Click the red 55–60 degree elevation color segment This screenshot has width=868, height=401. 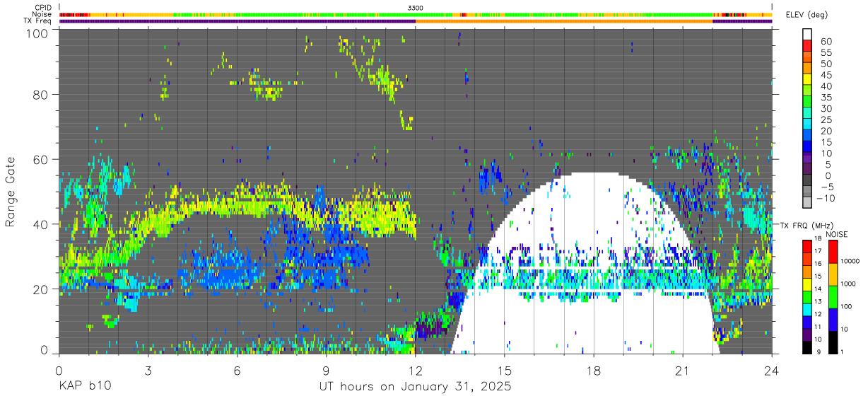pyautogui.click(x=807, y=47)
